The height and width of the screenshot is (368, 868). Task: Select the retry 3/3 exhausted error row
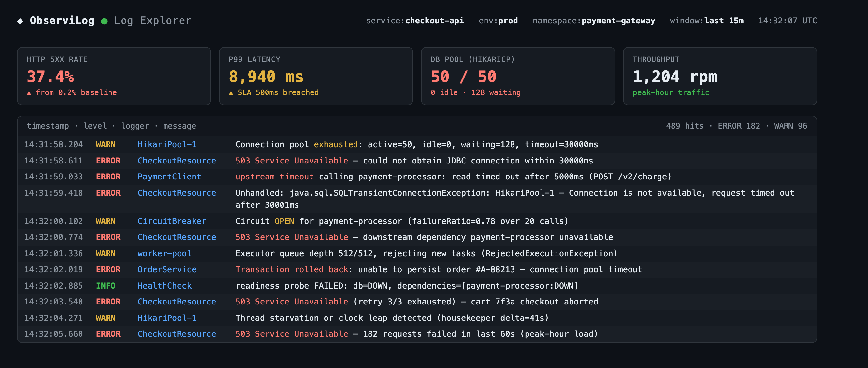[417, 302]
